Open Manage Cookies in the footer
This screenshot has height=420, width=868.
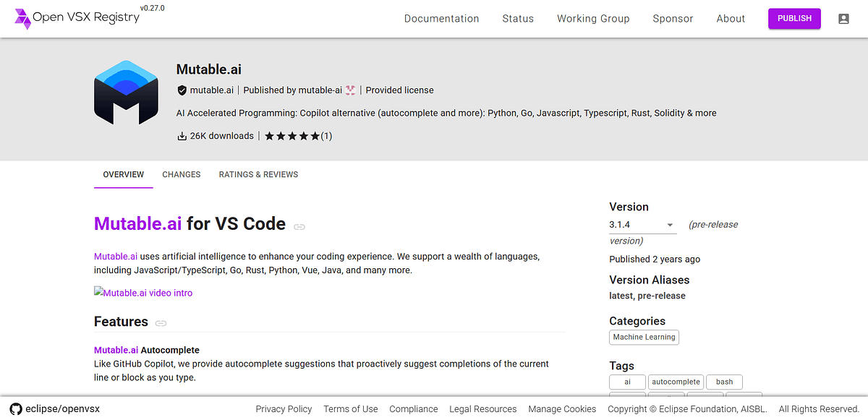click(562, 409)
